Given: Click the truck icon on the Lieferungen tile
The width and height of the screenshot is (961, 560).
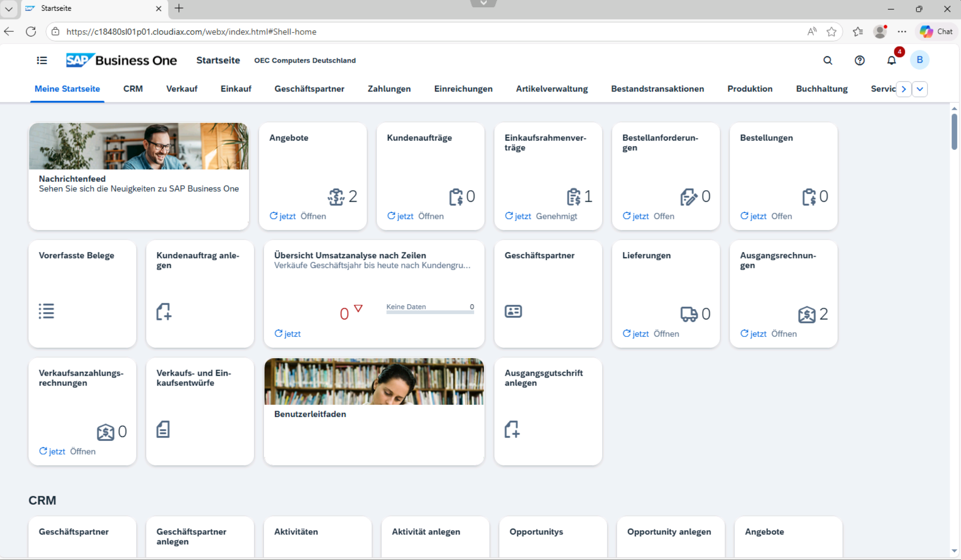Looking at the screenshot, I should point(689,314).
